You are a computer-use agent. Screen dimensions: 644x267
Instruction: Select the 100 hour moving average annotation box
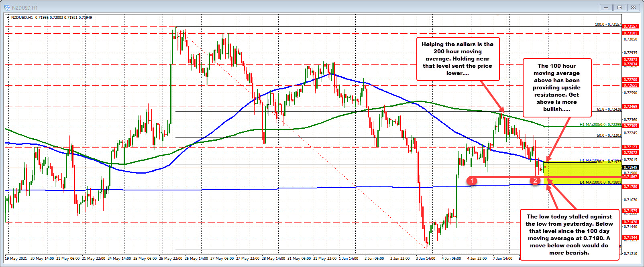(x=556, y=87)
